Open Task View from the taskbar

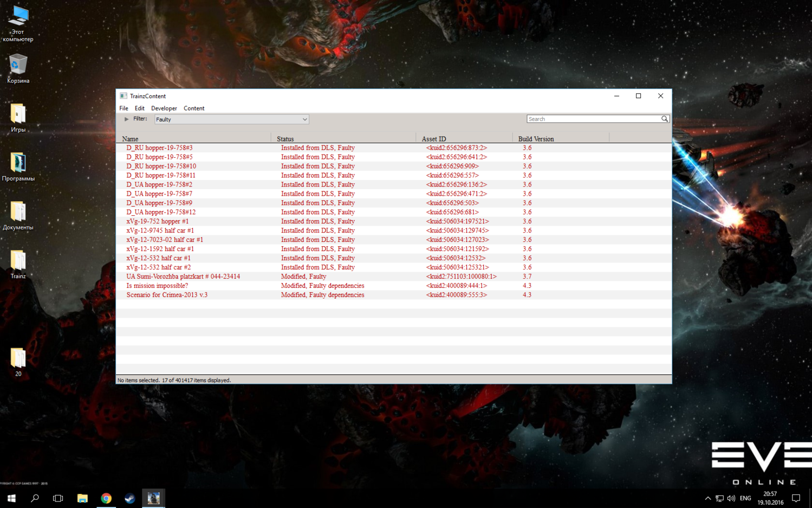58,498
